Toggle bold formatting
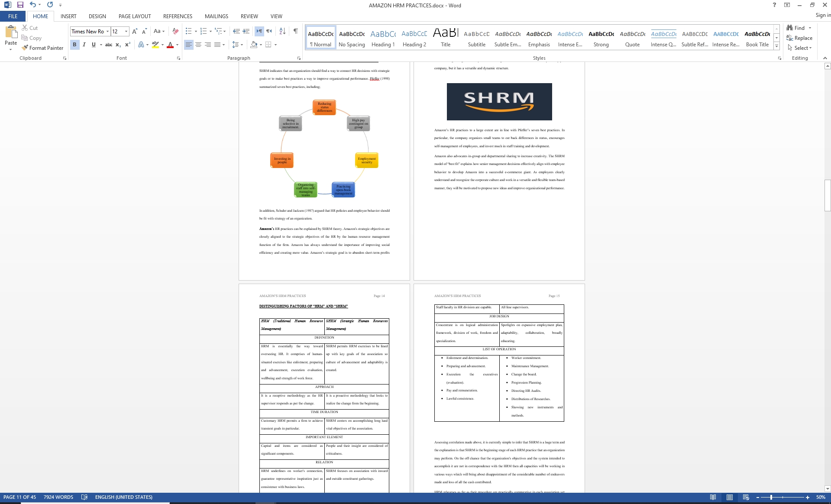This screenshot has height=504, width=831. tap(74, 44)
